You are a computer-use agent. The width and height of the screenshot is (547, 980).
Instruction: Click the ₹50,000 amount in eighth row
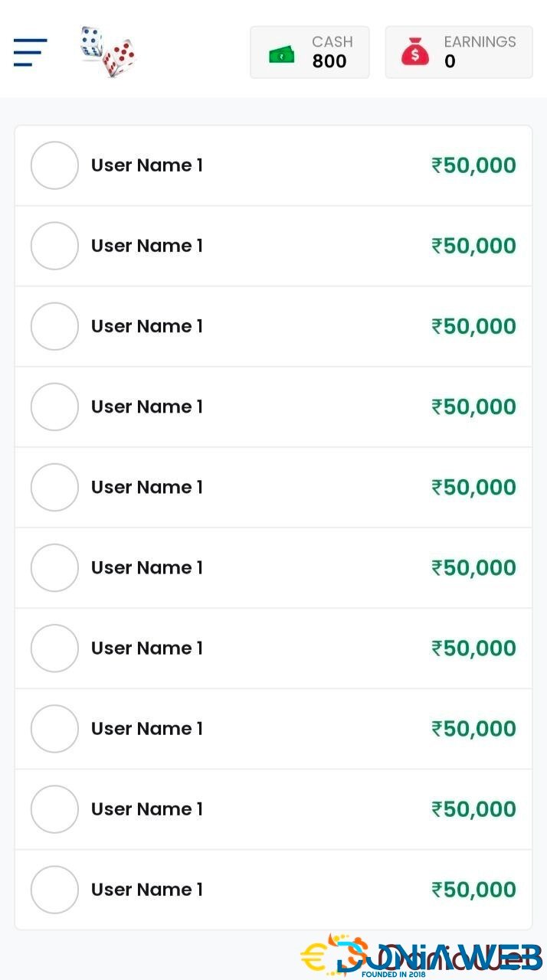[x=473, y=729]
